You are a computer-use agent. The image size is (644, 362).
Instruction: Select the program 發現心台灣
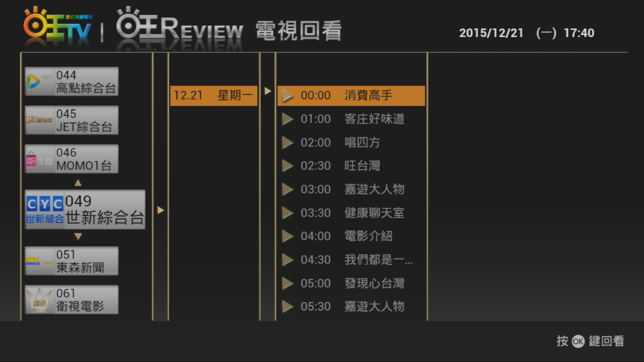351,283
